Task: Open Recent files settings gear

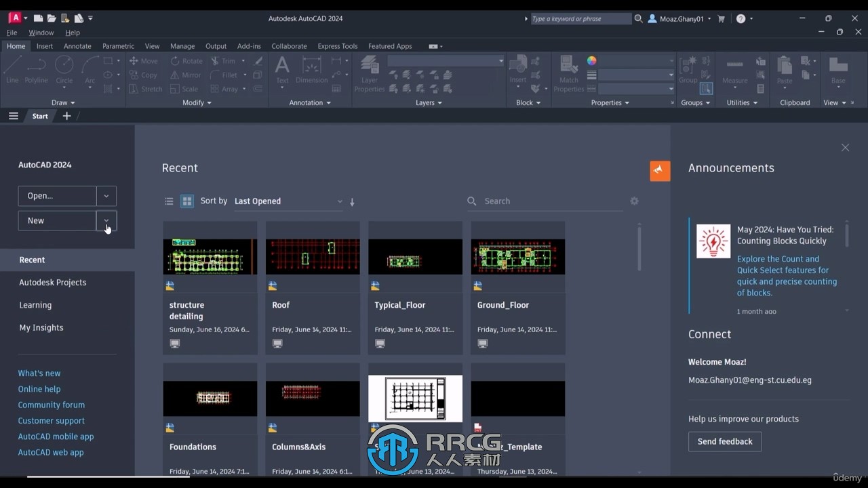Action: pos(634,201)
